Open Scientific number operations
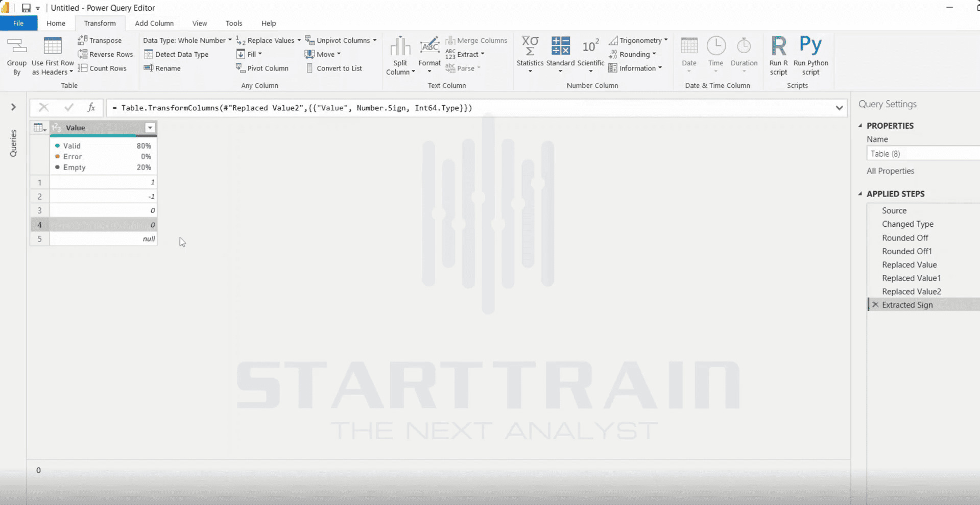Viewport: 980px width, 505px height. (591, 55)
